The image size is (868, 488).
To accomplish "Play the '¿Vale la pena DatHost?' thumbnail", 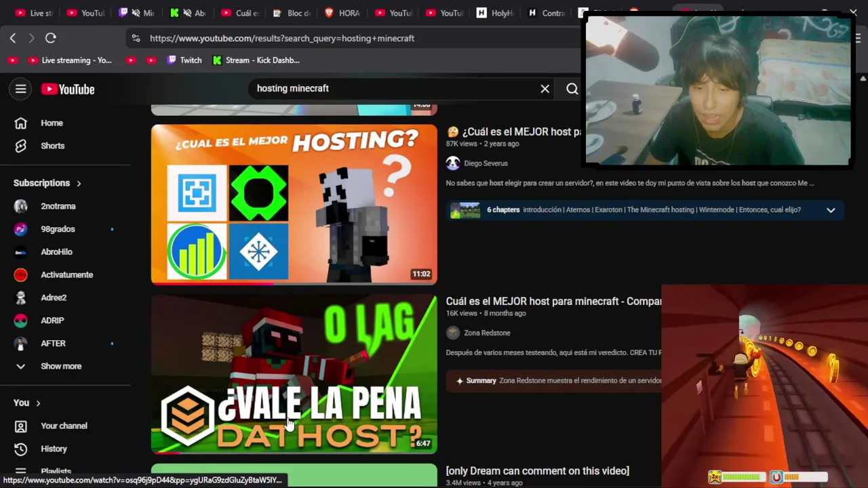I will click(294, 374).
